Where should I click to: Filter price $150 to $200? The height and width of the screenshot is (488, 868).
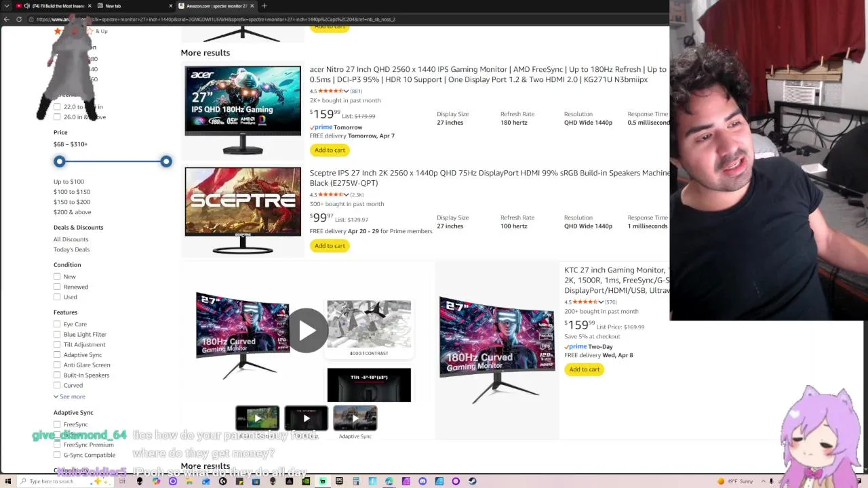(72, 202)
